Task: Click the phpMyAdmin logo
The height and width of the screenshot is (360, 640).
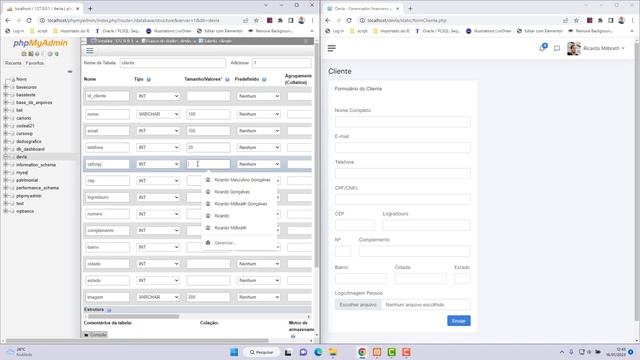Action: point(40,43)
